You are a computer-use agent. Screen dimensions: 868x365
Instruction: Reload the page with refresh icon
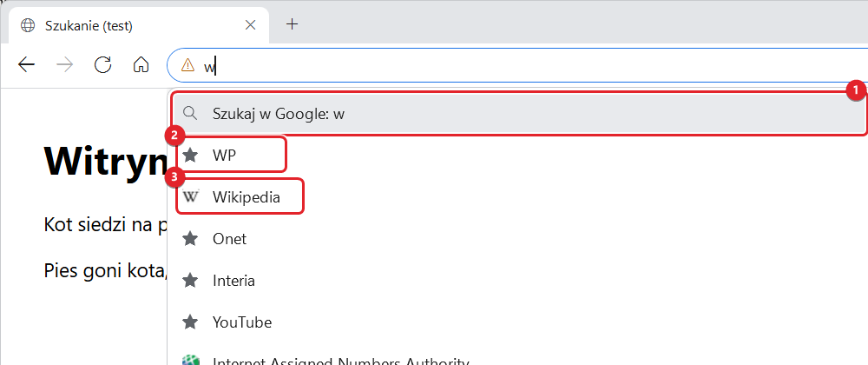pyautogui.click(x=103, y=65)
